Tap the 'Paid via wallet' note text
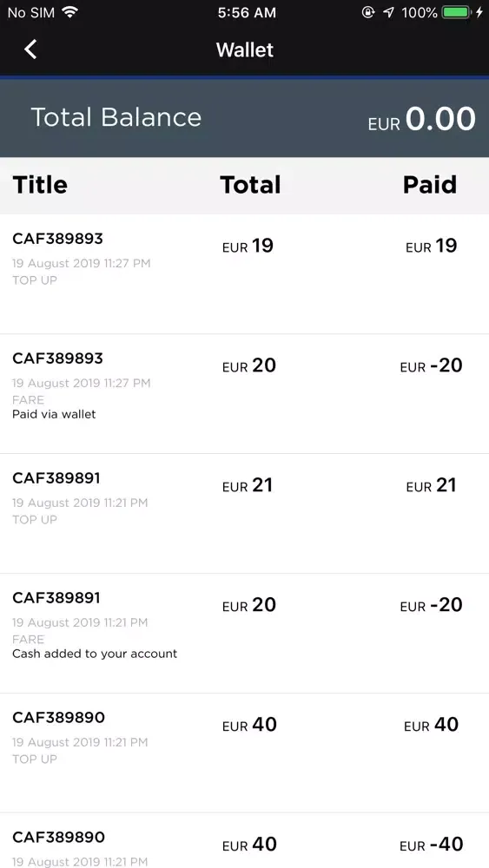Viewport: 489px width, 868px height. (54, 414)
